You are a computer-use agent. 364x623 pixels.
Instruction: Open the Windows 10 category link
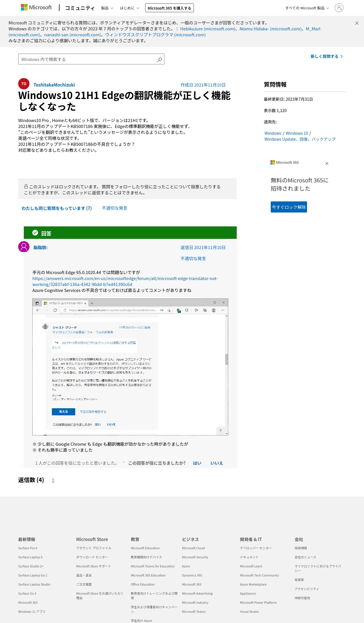[x=297, y=133]
